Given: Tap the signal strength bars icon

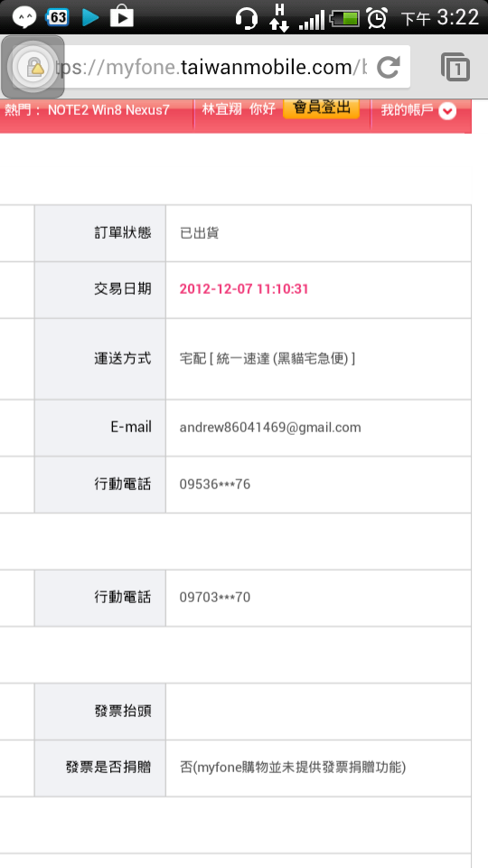Looking at the screenshot, I should (312, 20).
